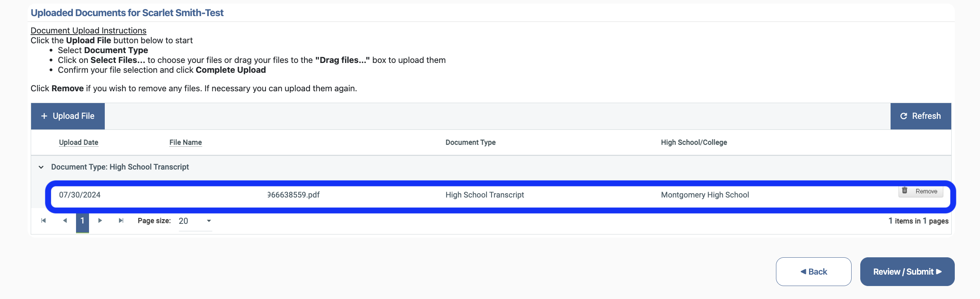Click Review / Submit button
The width and height of the screenshot is (980, 299).
(x=907, y=271)
